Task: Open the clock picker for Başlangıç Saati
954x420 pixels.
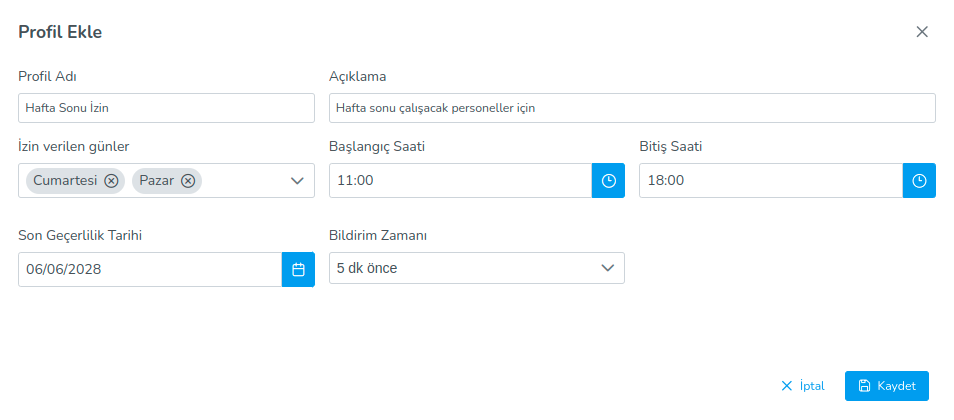Action: 608,181
